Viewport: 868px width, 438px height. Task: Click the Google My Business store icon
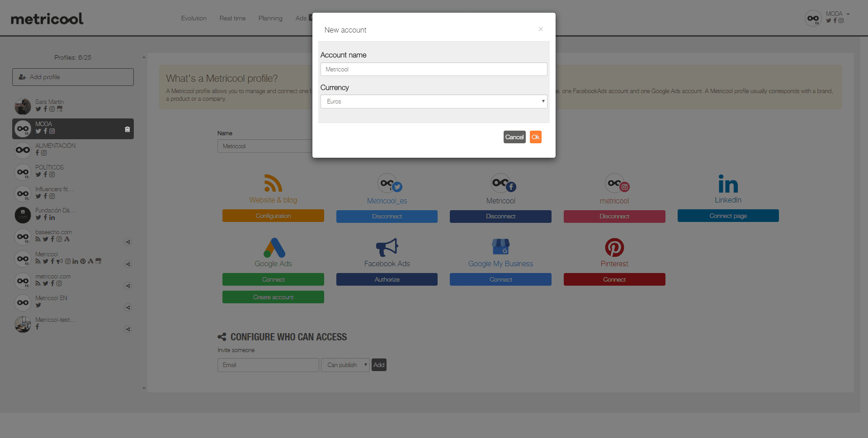500,247
